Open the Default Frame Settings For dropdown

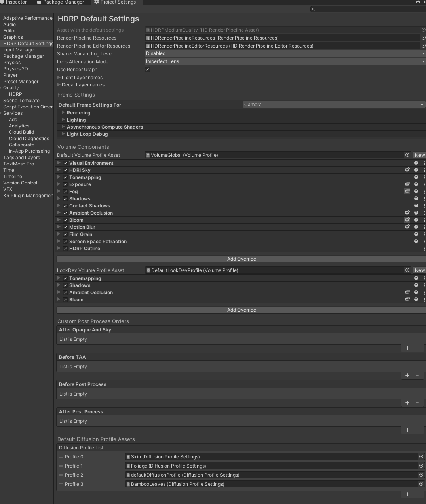tap(334, 105)
